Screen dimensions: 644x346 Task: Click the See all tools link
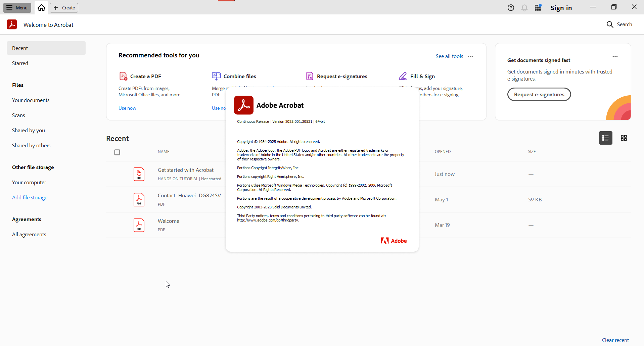tap(449, 56)
